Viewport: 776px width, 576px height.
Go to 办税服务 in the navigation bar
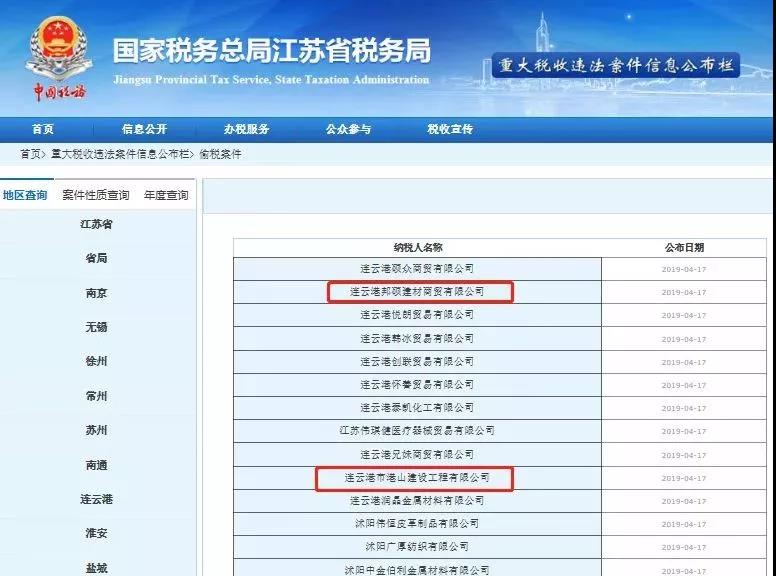pos(246,129)
